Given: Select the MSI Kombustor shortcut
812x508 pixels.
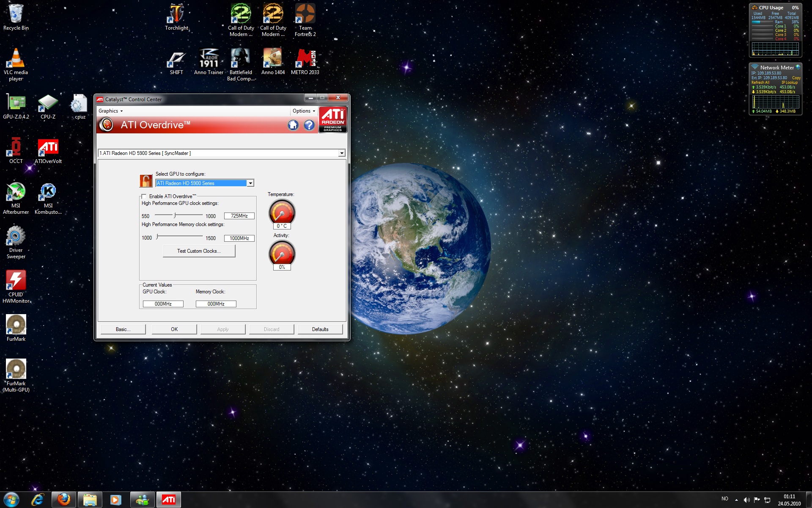Looking at the screenshot, I should point(48,198).
